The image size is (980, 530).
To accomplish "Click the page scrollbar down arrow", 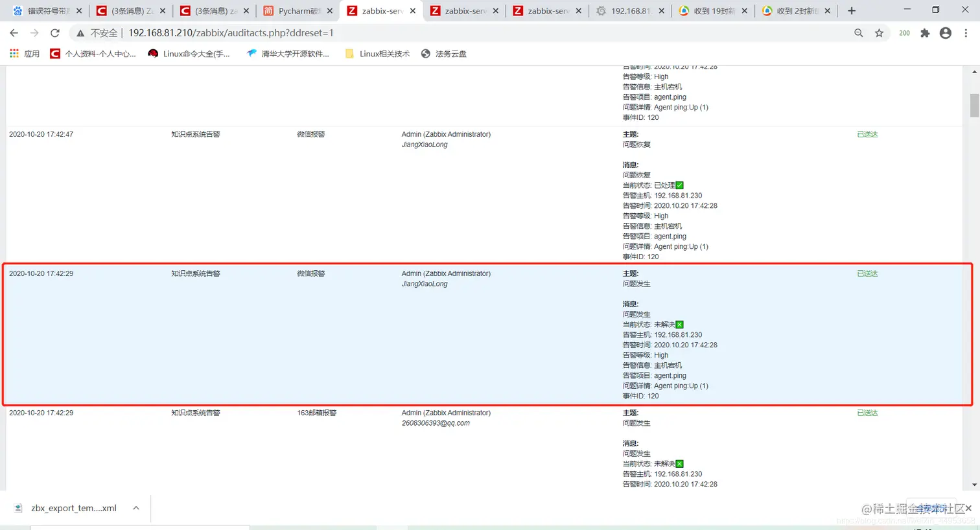I will point(974,485).
